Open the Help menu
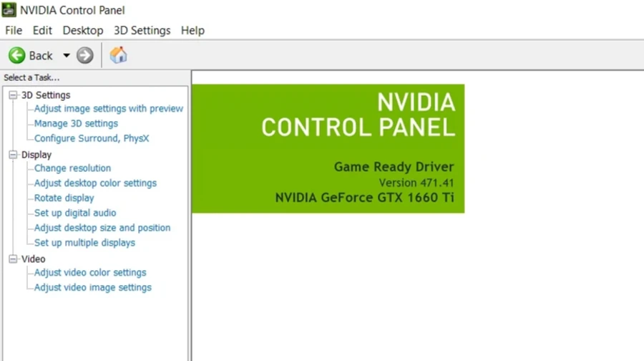644x361 pixels. (x=192, y=30)
